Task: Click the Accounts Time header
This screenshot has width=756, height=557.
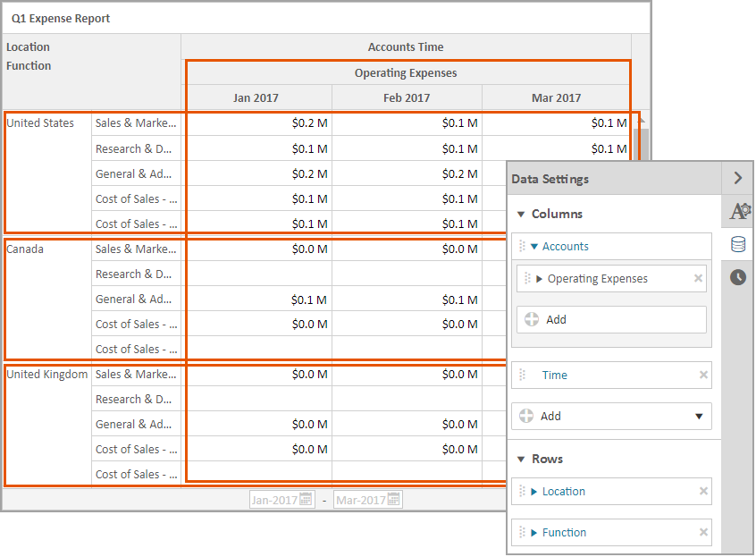Action: click(x=406, y=46)
